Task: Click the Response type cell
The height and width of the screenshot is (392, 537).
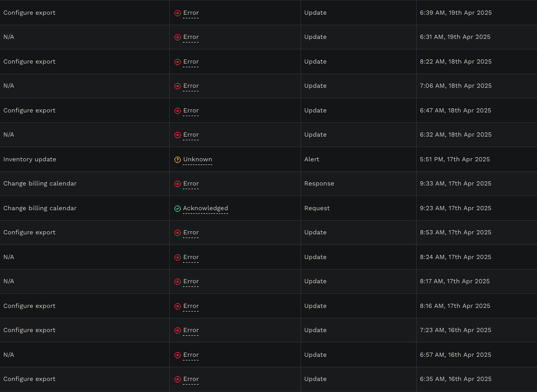Action: point(358,183)
